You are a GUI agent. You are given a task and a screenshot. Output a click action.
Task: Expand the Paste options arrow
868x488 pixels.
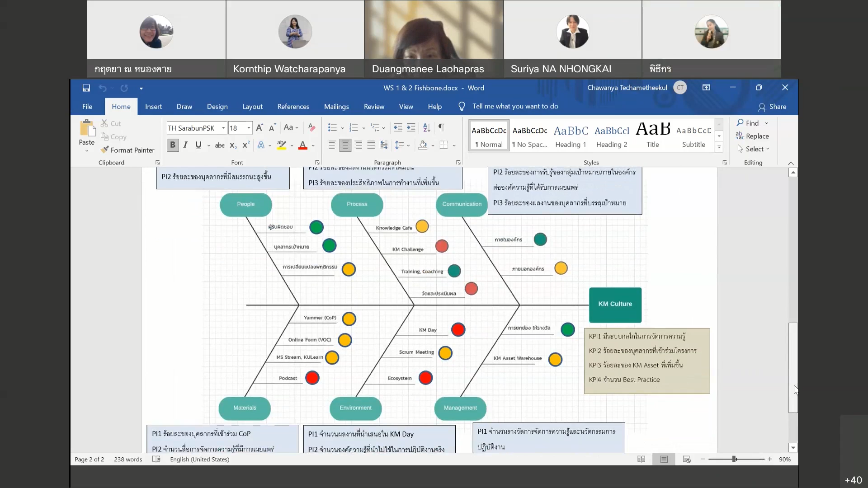click(x=86, y=151)
